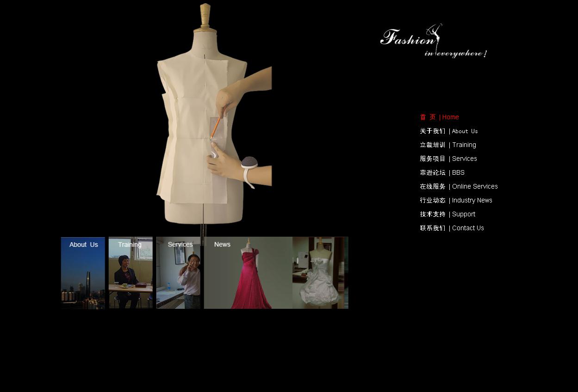578x392 pixels.
Task: Click the News label on the banner
Action: pyautogui.click(x=222, y=245)
